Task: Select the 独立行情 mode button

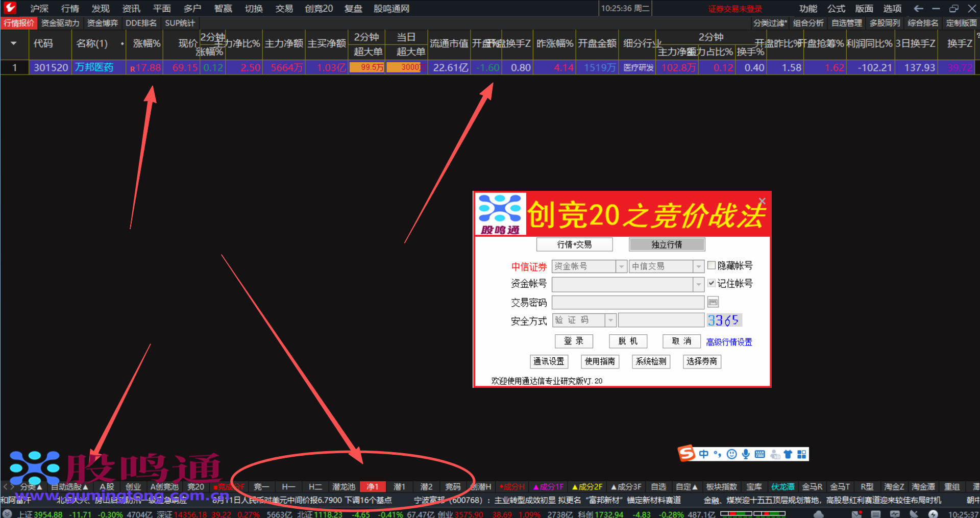Action: [667, 244]
